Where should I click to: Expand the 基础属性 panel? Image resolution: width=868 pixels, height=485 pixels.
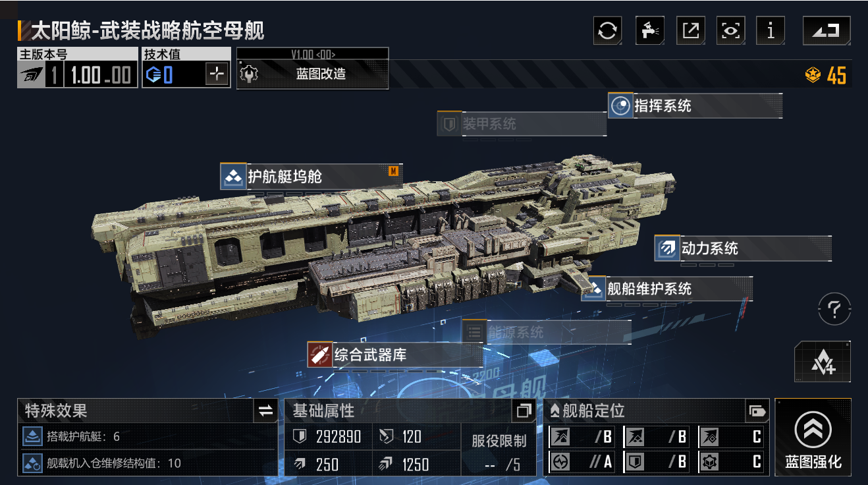coord(524,411)
